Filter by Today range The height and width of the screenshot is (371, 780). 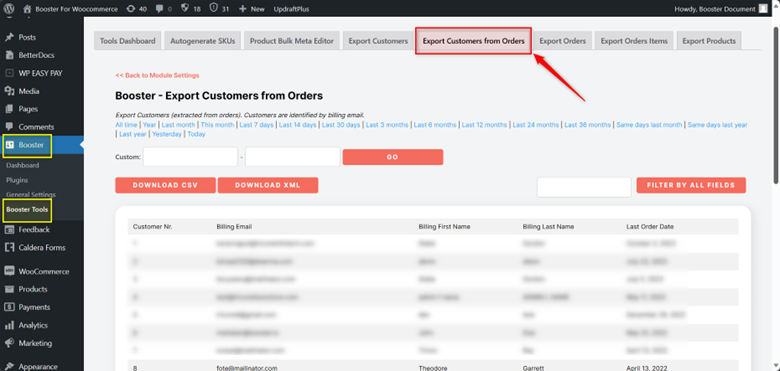196,134
